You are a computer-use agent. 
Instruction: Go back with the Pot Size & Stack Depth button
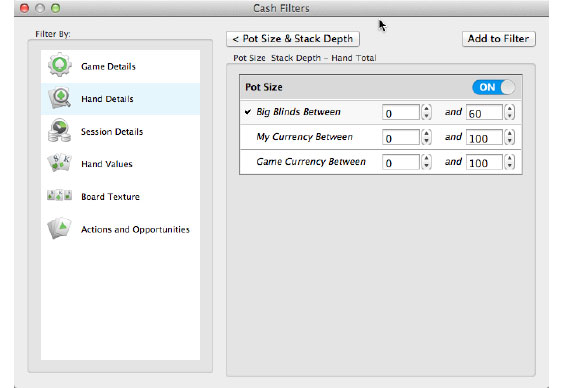coord(293,39)
